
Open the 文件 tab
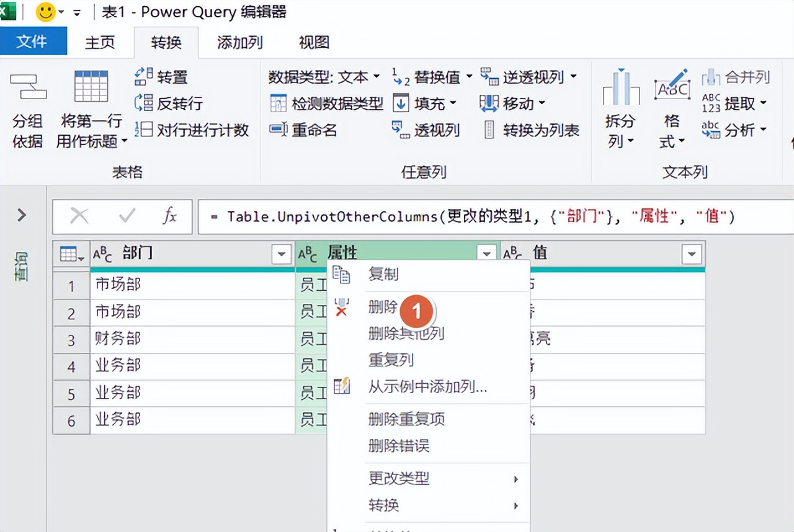tap(33, 42)
